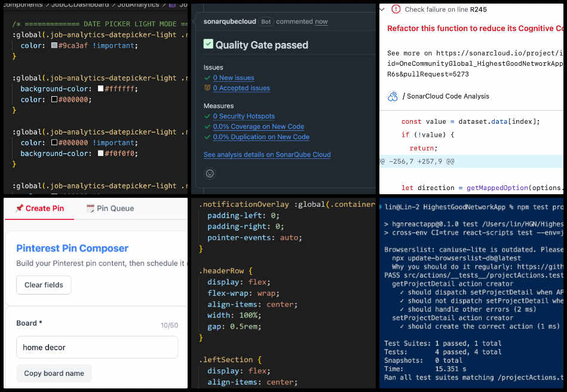This screenshot has width=567, height=392.
Task: Click the 'Snapshots: 0 total' terminal line
Action: point(423,360)
